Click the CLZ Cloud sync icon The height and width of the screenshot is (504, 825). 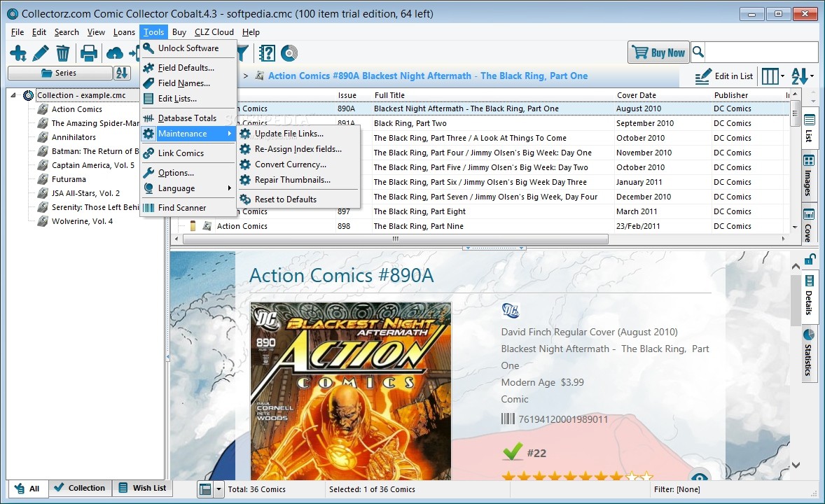pos(115,53)
